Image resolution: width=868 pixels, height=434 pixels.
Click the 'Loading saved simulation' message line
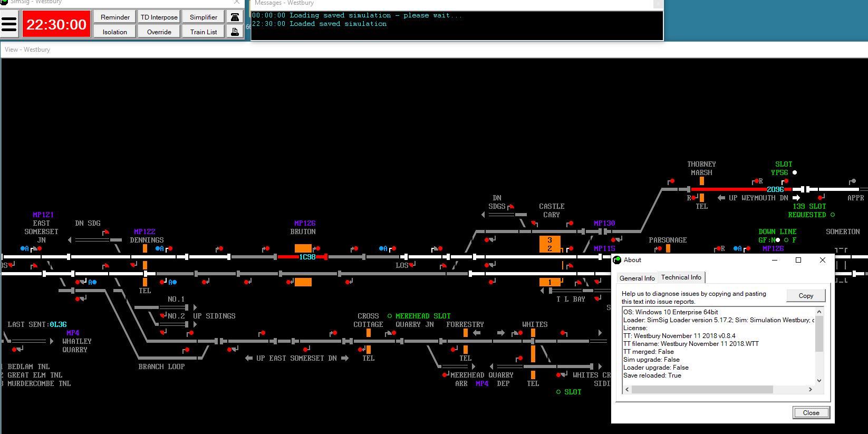(356, 15)
